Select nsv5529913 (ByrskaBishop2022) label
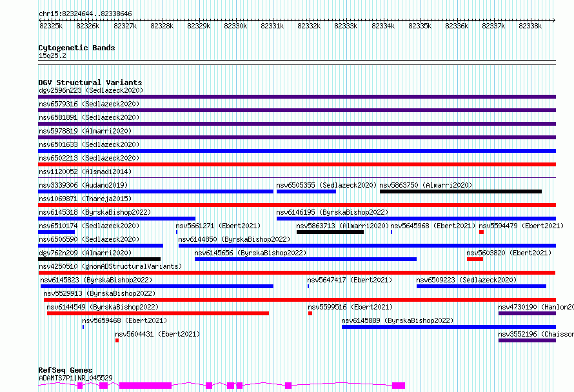This screenshot has width=574, height=392. 99,293
